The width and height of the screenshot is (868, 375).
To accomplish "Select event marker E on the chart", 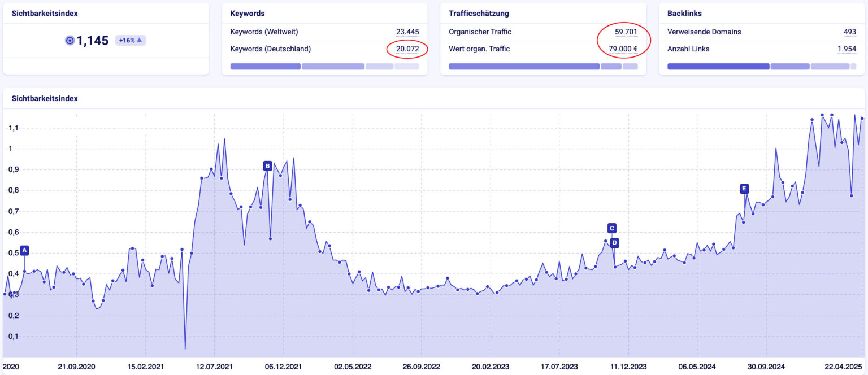I will click(744, 189).
